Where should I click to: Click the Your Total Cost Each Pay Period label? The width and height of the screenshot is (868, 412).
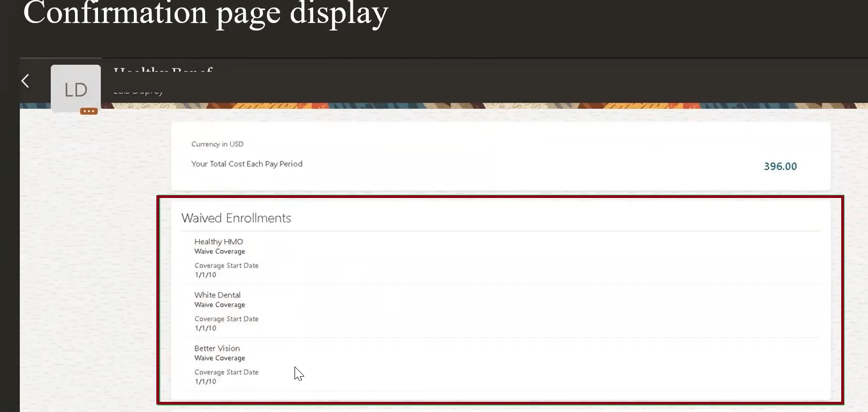(247, 164)
